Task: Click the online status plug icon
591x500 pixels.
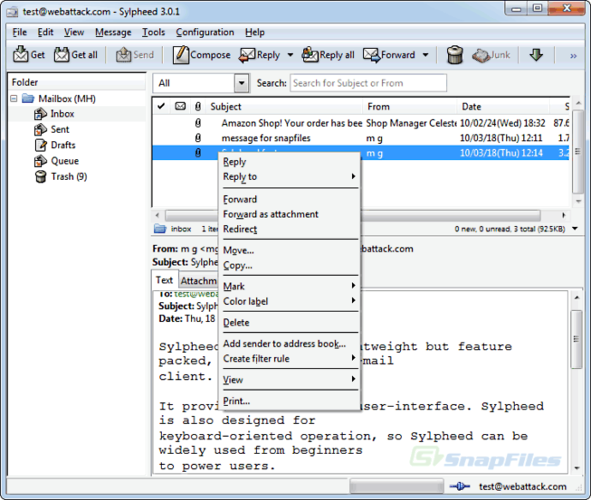Action: (459, 486)
